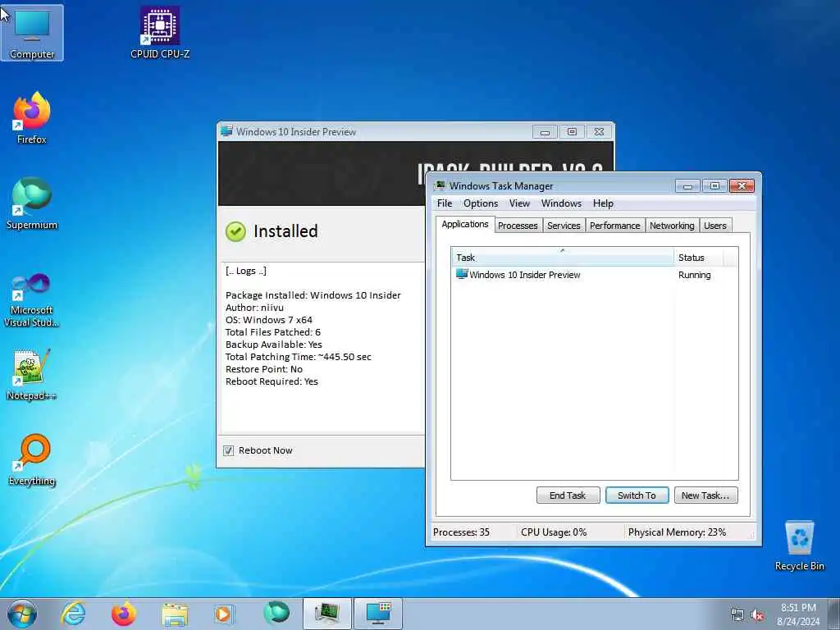This screenshot has width=840, height=630.
Task: Click the Processes: 35 status text
Action: click(x=461, y=532)
